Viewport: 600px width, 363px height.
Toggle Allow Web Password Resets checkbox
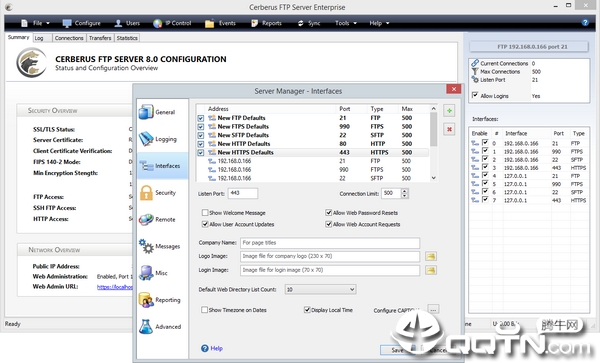point(328,213)
